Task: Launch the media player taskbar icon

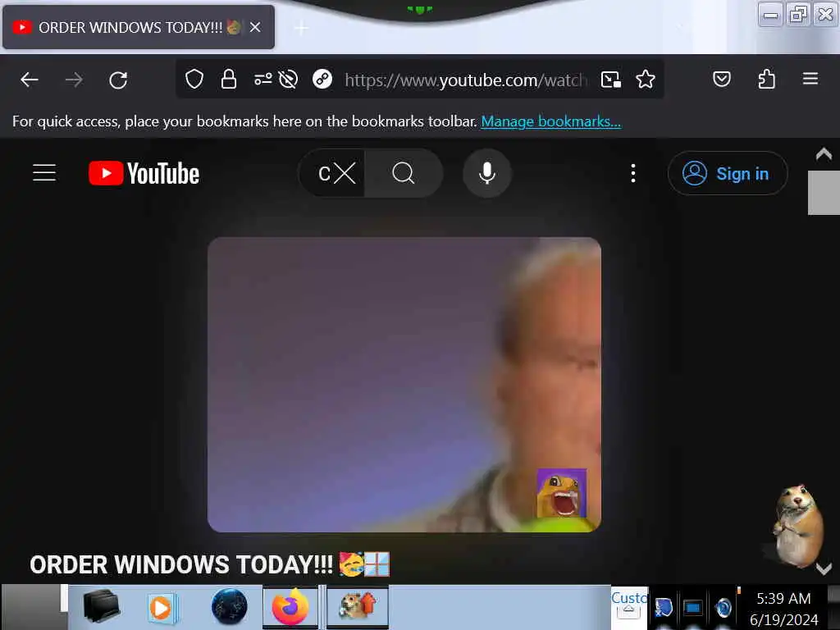Action: click(162, 608)
